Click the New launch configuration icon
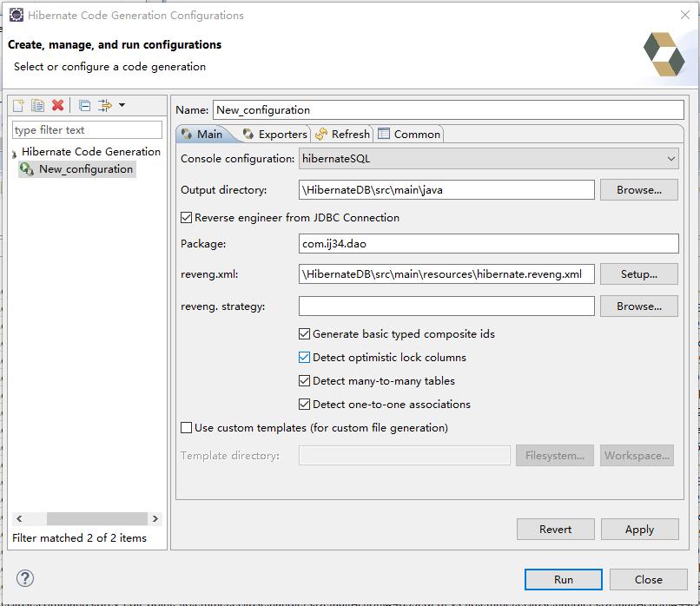This screenshot has height=606, width=700. [18, 105]
